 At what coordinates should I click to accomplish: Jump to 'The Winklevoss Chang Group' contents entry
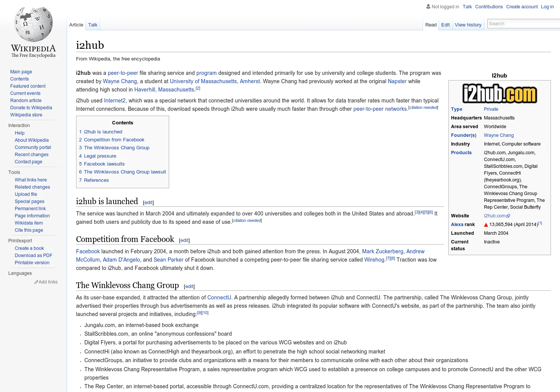click(114, 148)
